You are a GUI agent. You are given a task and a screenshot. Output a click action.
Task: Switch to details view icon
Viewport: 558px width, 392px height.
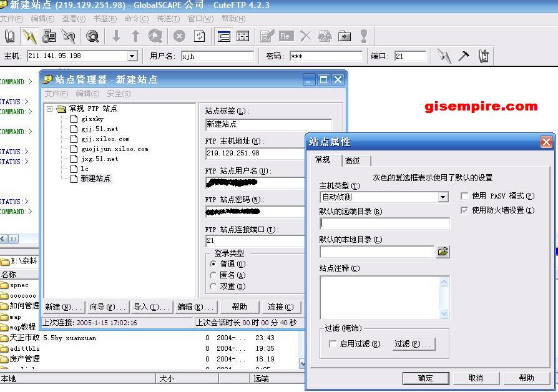(x=243, y=36)
